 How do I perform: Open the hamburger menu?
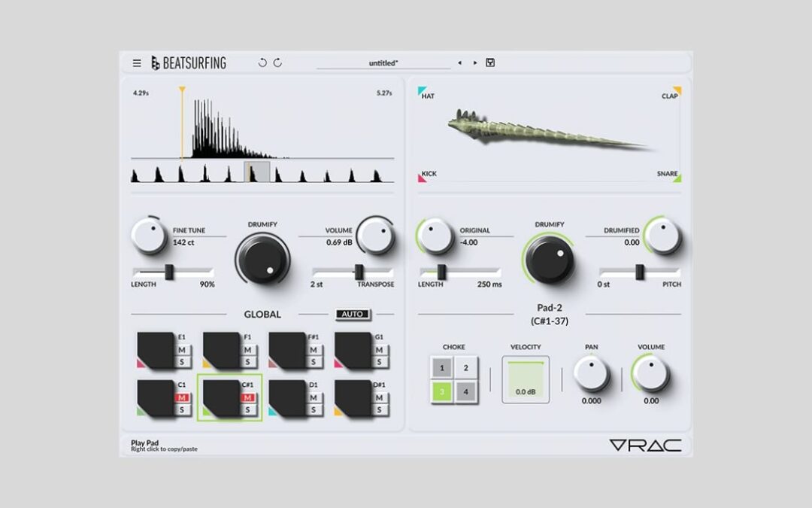pyautogui.click(x=137, y=63)
